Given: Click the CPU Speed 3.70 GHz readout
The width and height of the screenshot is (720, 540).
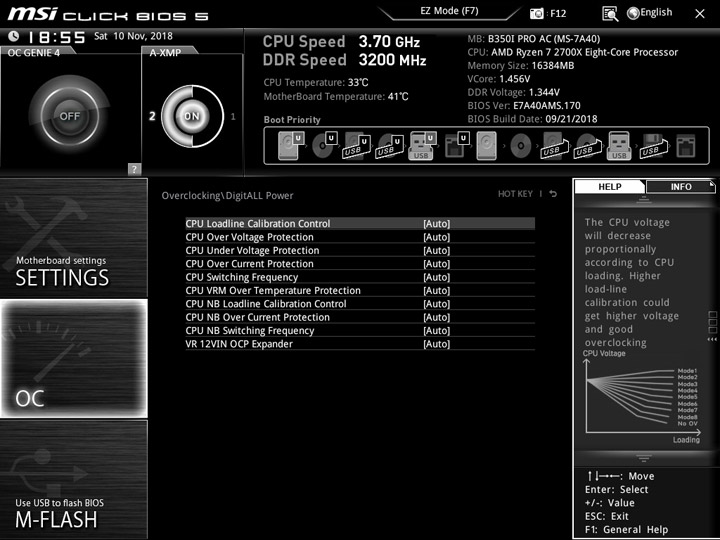Looking at the screenshot, I should click(x=341, y=42).
